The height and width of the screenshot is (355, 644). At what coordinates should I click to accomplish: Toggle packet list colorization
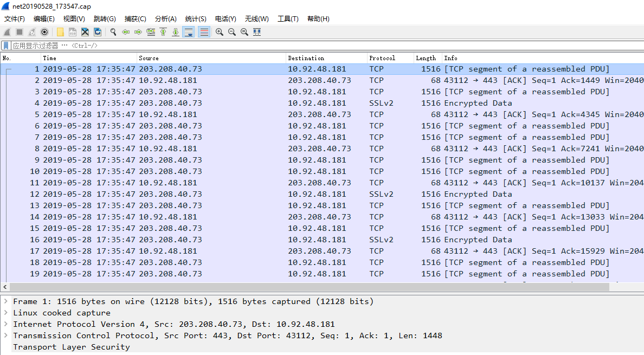click(204, 32)
